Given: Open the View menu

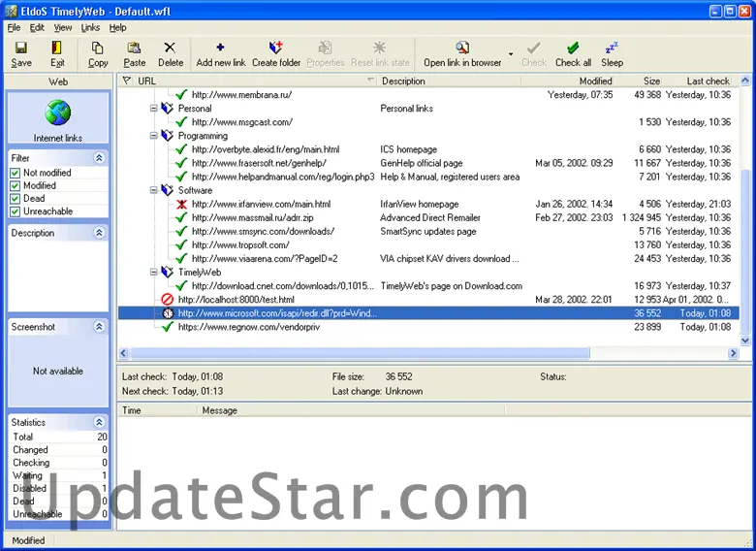Looking at the screenshot, I should [x=63, y=27].
